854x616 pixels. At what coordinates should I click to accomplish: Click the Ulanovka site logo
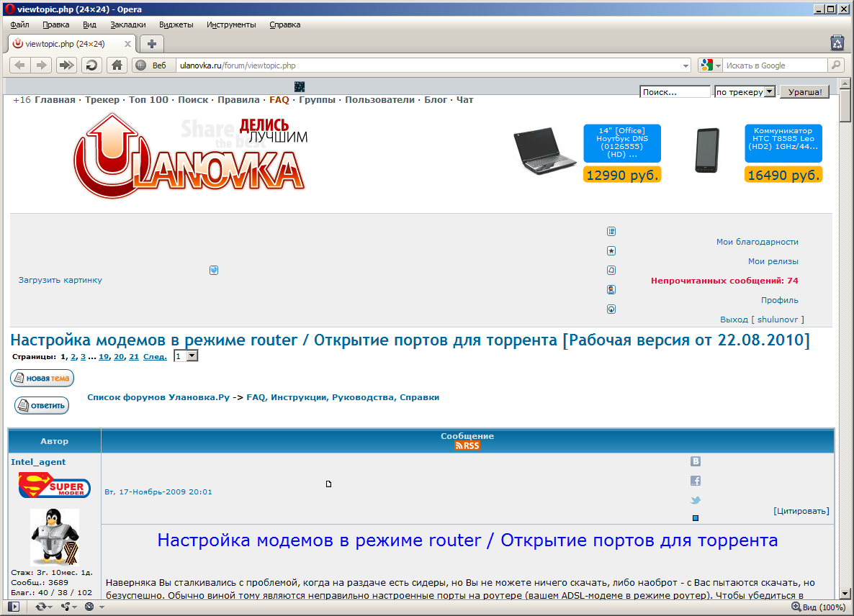pos(189,156)
